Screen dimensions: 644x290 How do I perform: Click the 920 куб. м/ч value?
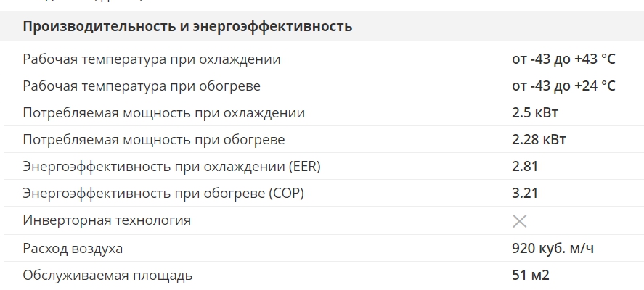click(553, 249)
